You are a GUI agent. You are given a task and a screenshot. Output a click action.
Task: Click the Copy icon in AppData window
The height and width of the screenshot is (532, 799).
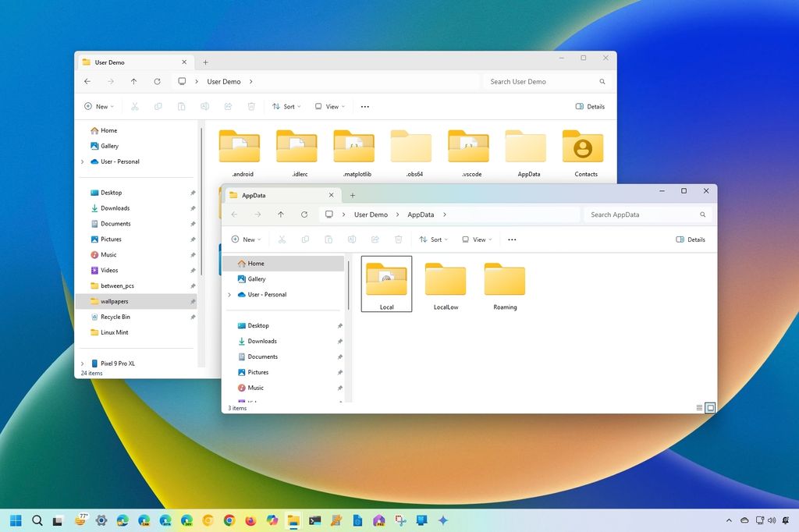point(305,239)
